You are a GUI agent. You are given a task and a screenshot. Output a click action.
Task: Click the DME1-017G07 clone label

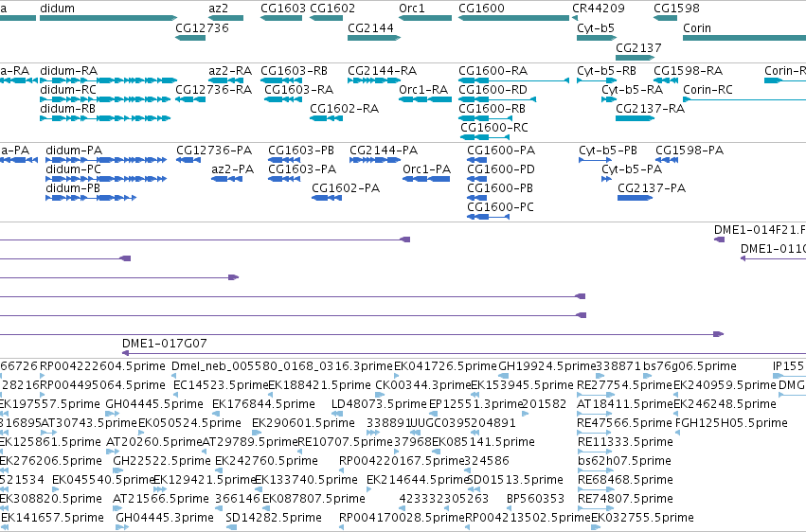(x=165, y=344)
